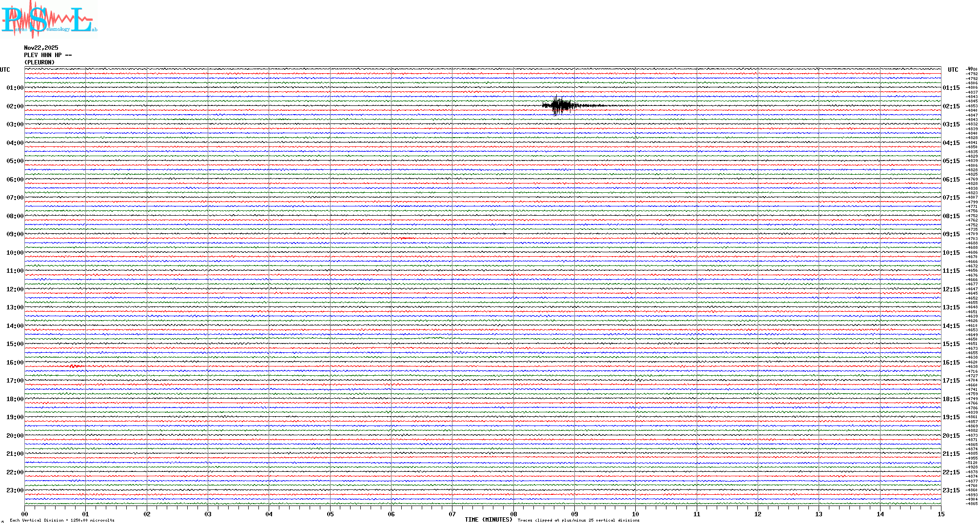Viewport: 980px width, 527px height.
Task: Click the PSL seismology lab logo
Action: point(49,20)
